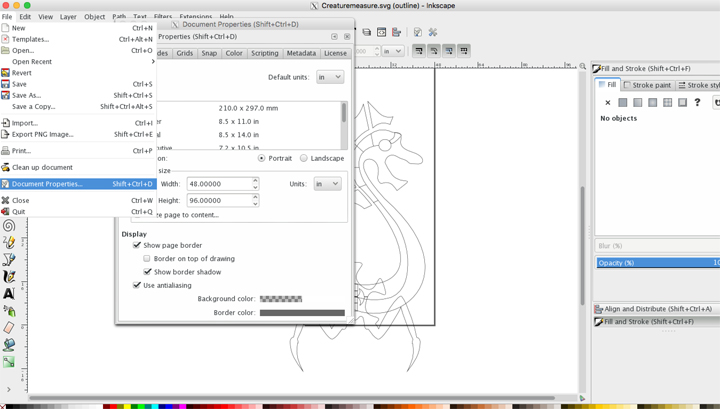Choose Linear gradient fill icon

point(638,102)
